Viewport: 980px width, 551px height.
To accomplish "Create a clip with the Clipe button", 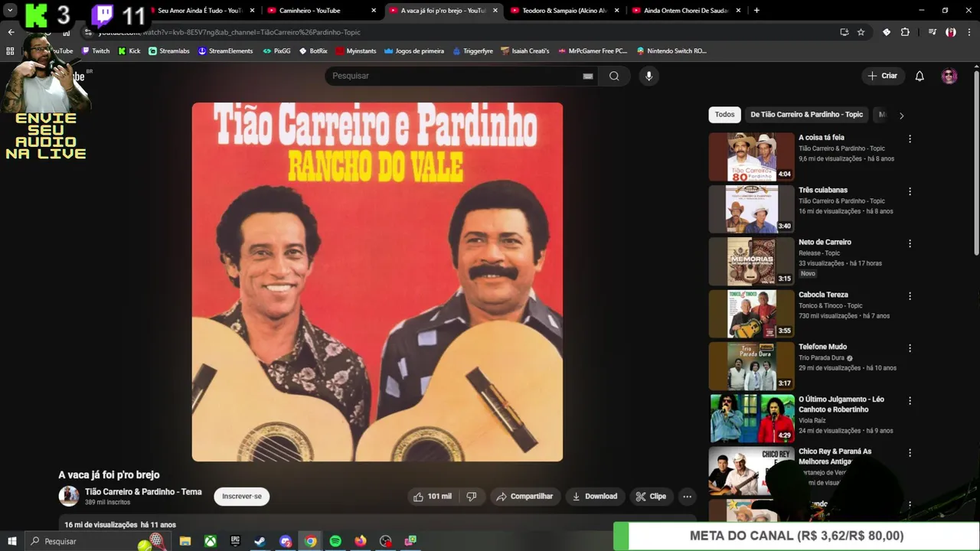I will pyautogui.click(x=651, y=497).
